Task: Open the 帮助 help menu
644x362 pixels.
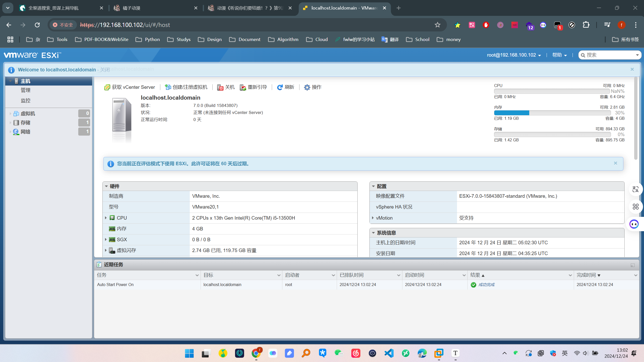Action: pos(559,55)
